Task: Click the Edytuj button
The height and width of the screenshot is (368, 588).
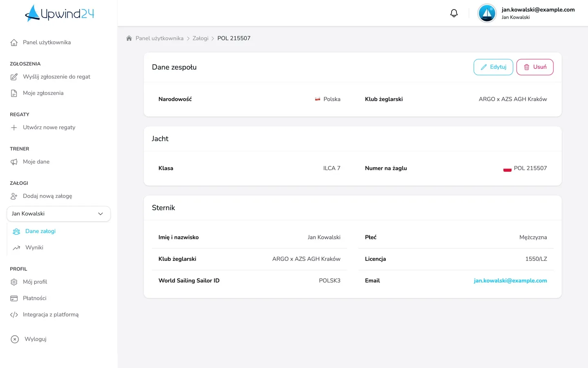Action: pos(493,67)
